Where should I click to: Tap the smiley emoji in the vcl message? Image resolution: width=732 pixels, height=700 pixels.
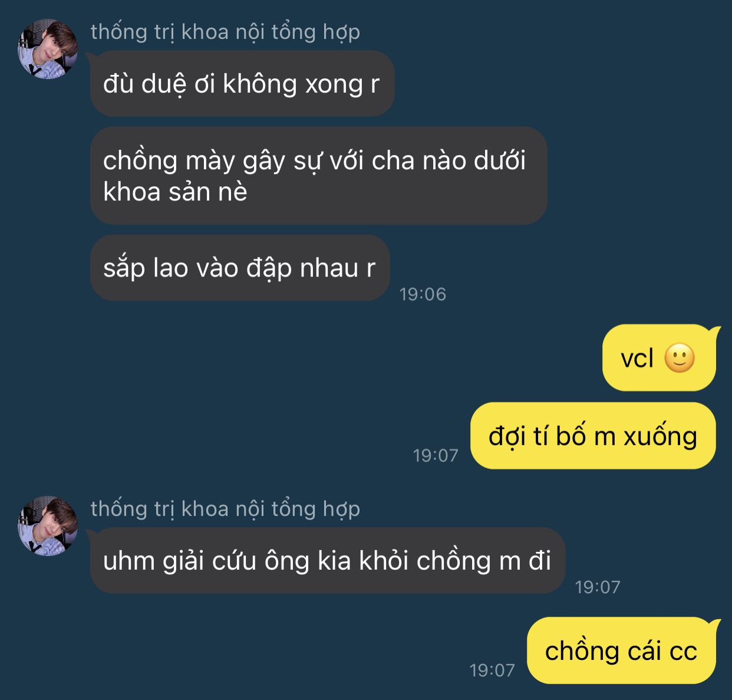pyautogui.click(x=680, y=358)
